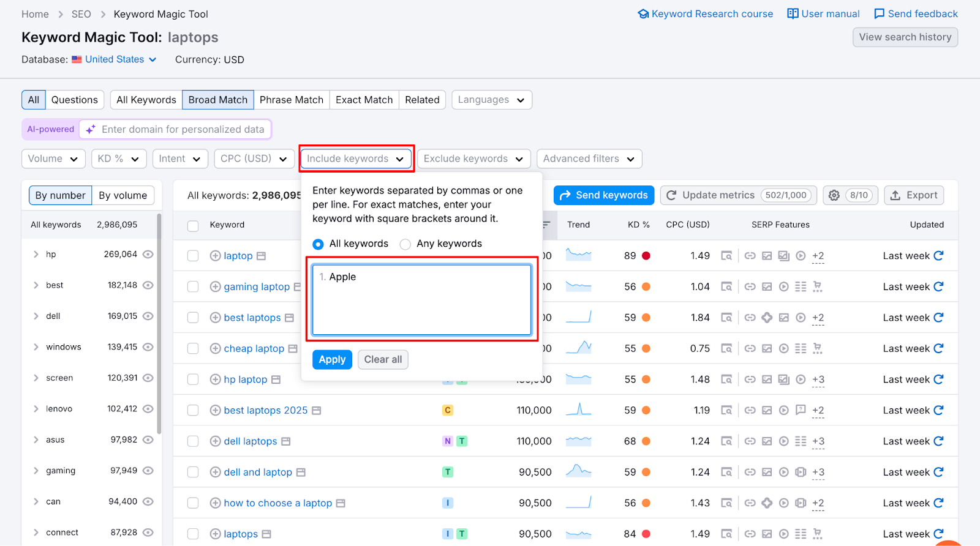Click the AI sparkle icon in domain field
The image size is (980, 546).
point(91,129)
